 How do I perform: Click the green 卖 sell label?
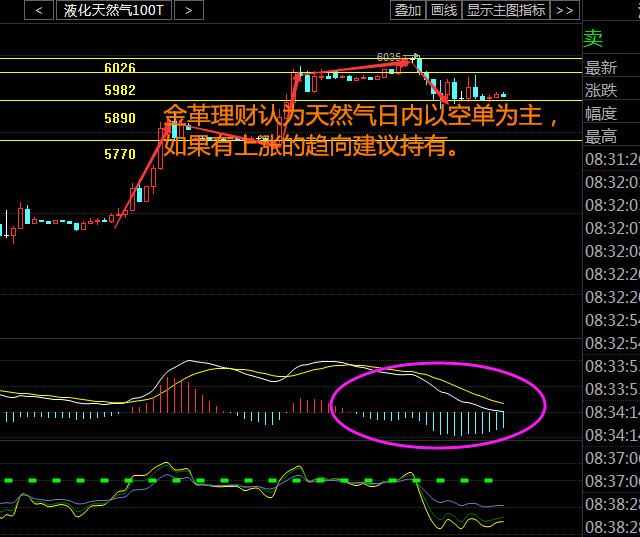point(594,39)
